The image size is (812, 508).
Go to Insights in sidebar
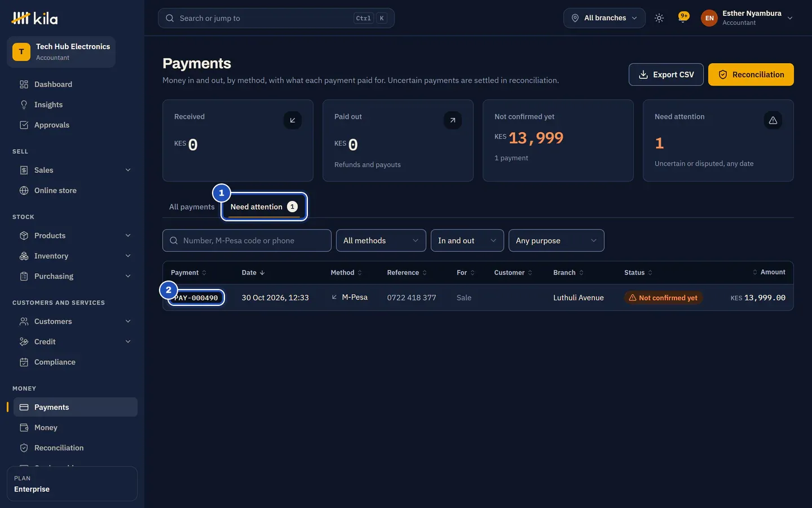(76, 104)
